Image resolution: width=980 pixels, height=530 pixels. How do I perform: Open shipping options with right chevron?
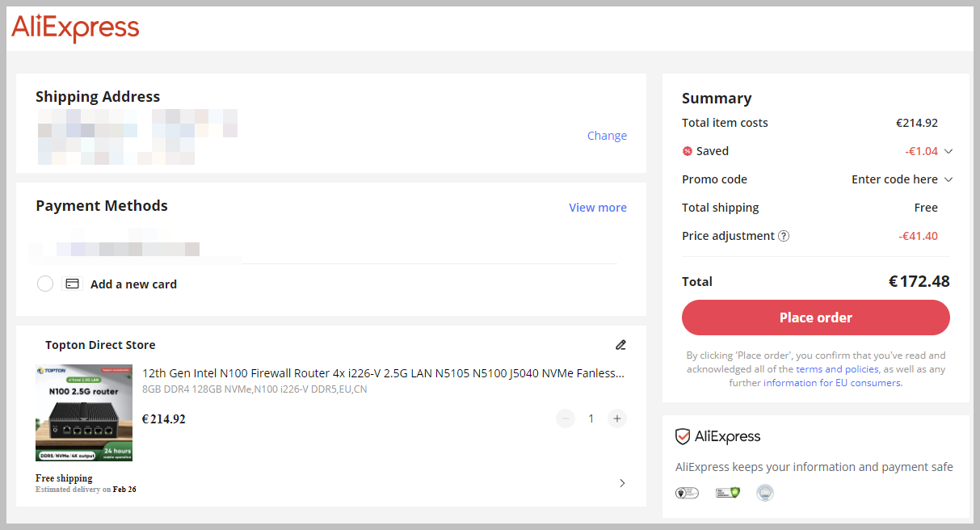click(622, 483)
